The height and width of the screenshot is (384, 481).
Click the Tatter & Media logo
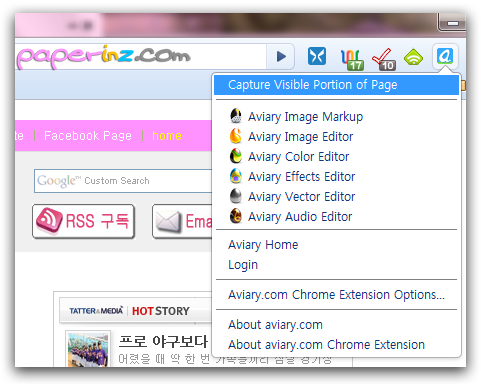coord(96,311)
